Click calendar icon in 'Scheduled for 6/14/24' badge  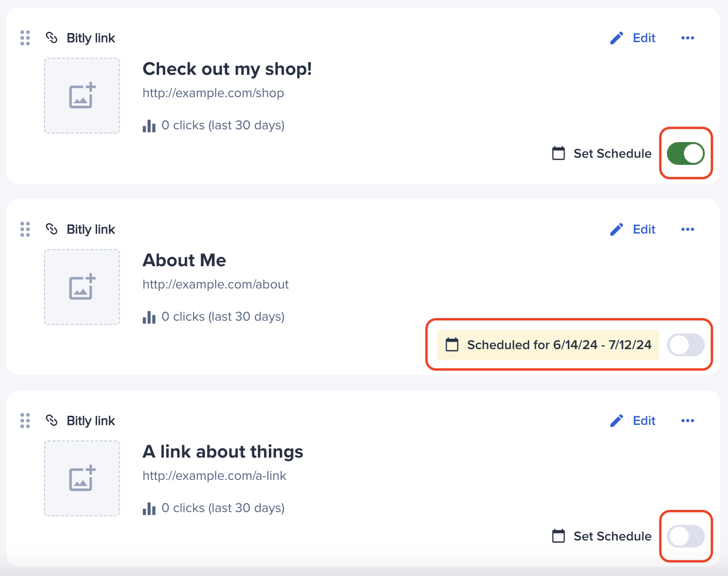point(452,344)
